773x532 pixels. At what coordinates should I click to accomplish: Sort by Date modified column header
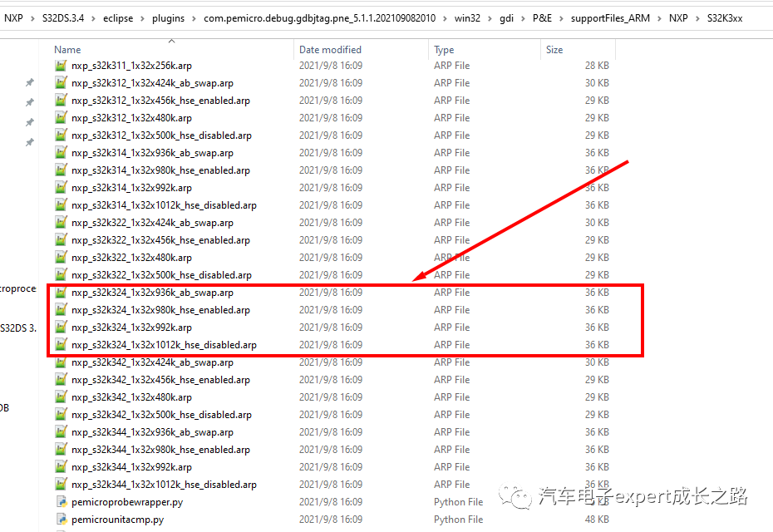click(330, 50)
